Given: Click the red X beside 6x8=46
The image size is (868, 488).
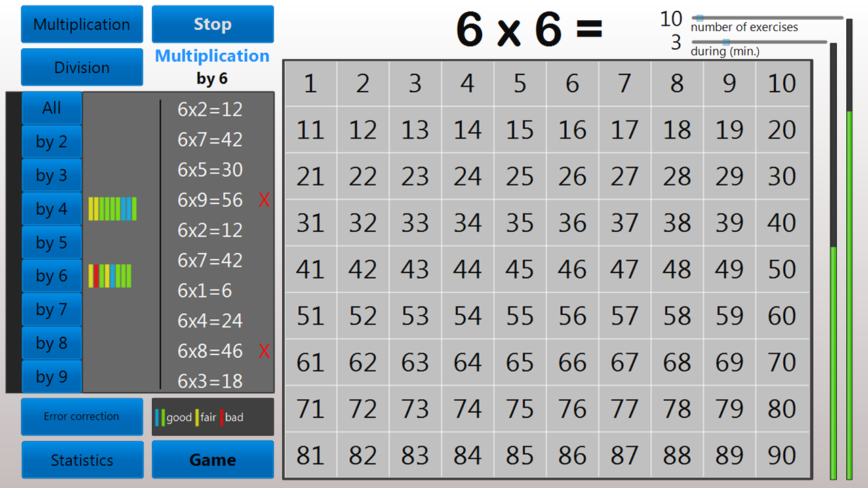Looking at the screenshot, I should [x=264, y=351].
